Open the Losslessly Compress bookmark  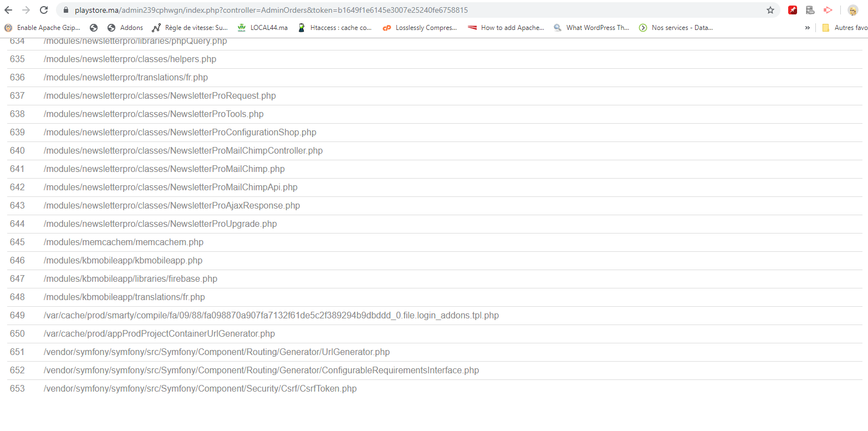[x=419, y=27]
